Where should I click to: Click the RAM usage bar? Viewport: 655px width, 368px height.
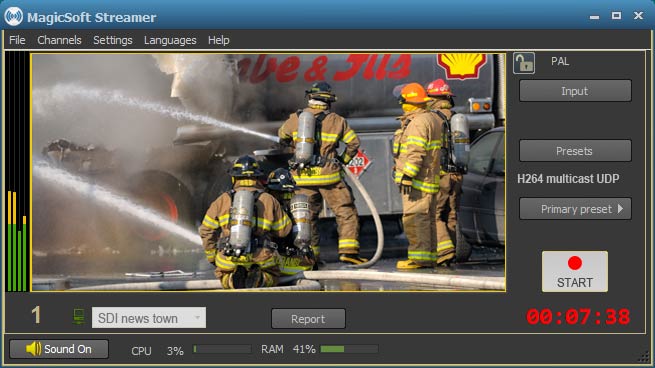tap(349, 349)
